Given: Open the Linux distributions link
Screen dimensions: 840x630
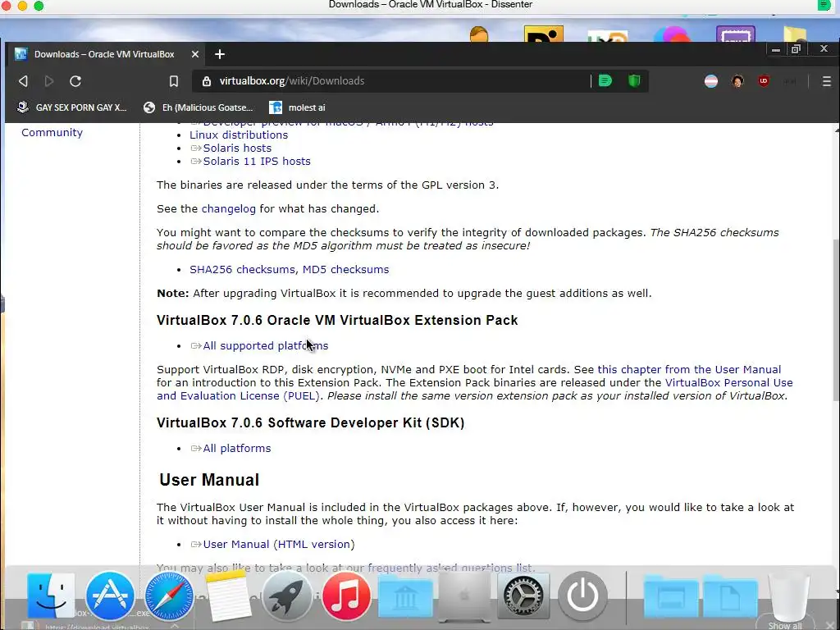Looking at the screenshot, I should pyautogui.click(x=239, y=135).
